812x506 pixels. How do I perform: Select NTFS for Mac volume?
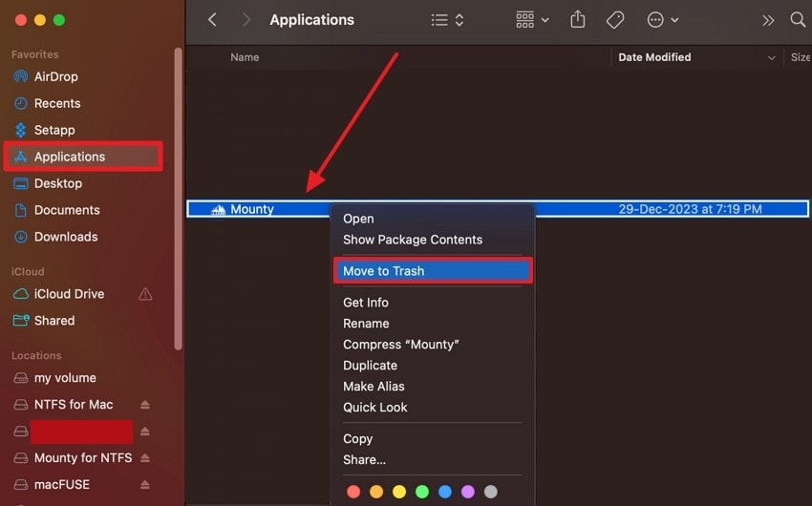pos(74,405)
